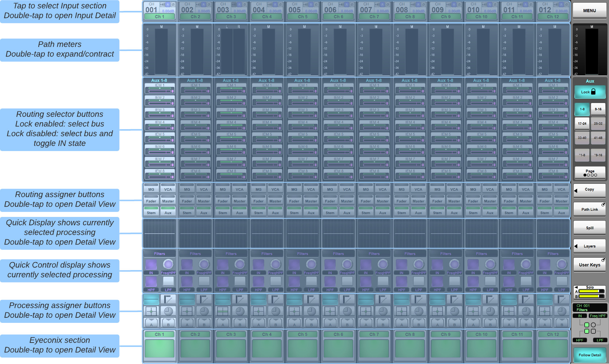The height and width of the screenshot is (364, 609).
Task: Select Aux bank 1-8 tab
Action: pos(582,109)
